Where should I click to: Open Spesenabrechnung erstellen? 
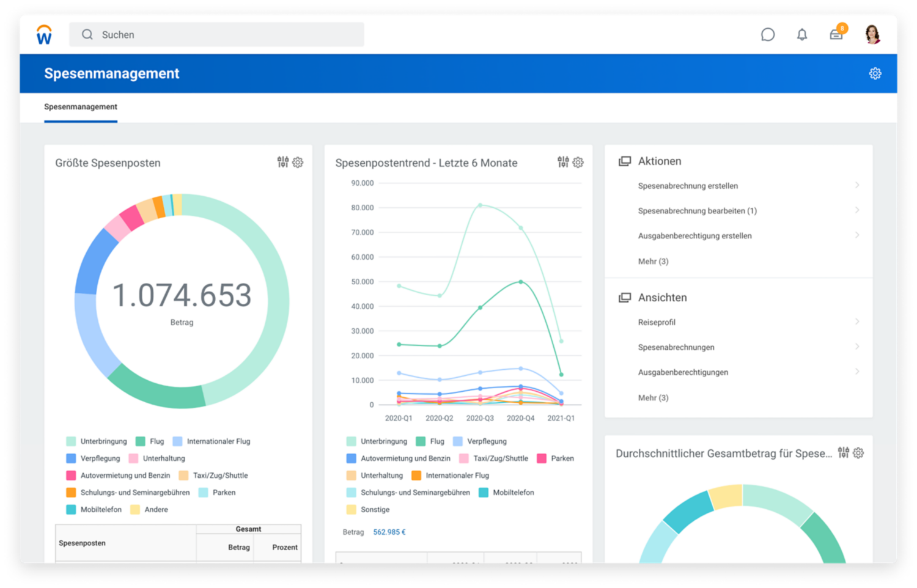coord(688,186)
